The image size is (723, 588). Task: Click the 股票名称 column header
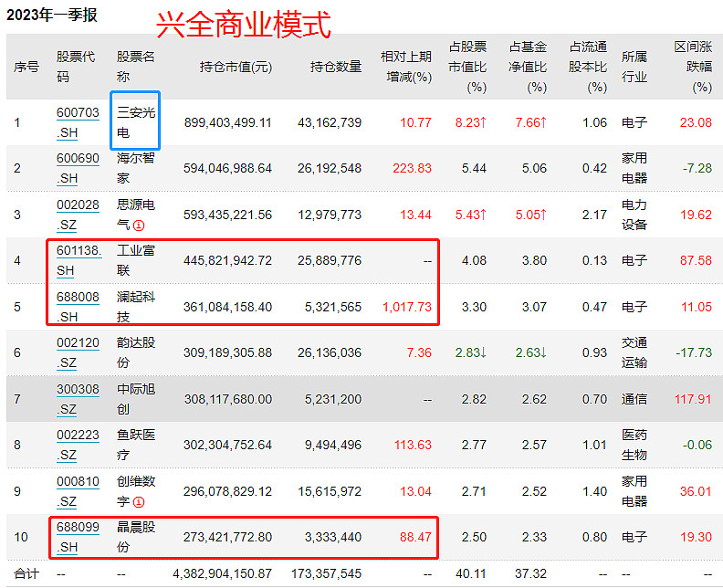135,68
